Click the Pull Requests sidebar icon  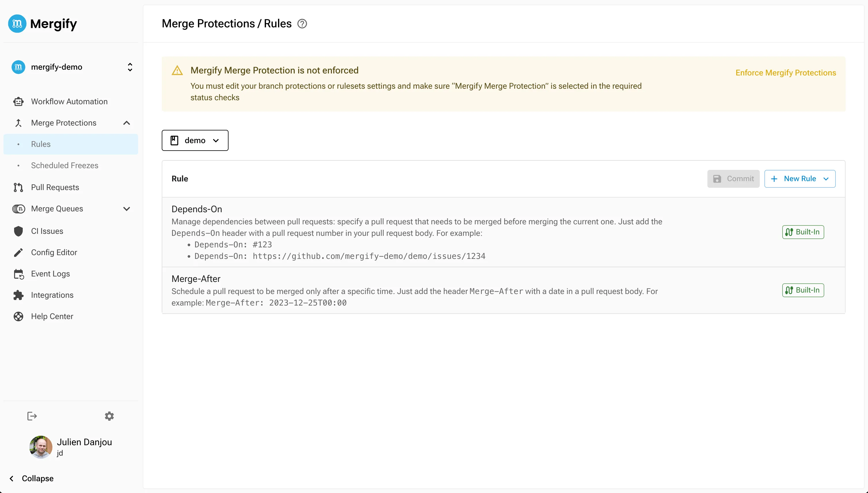pyautogui.click(x=18, y=187)
